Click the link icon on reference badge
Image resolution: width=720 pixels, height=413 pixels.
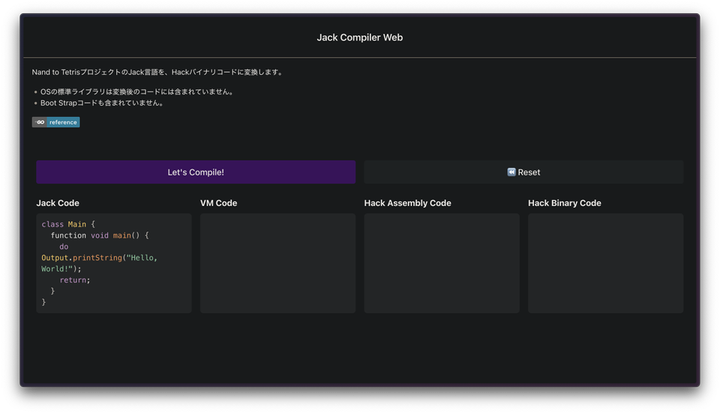40,122
